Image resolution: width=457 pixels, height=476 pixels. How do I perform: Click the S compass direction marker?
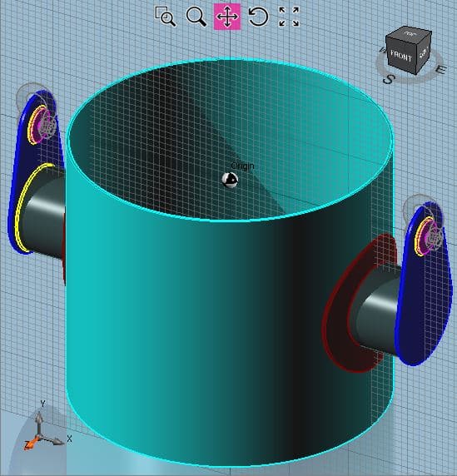[389, 80]
